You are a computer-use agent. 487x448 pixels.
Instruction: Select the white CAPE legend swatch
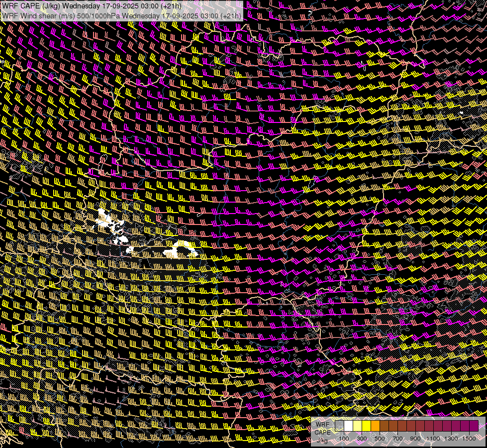coord(349,426)
